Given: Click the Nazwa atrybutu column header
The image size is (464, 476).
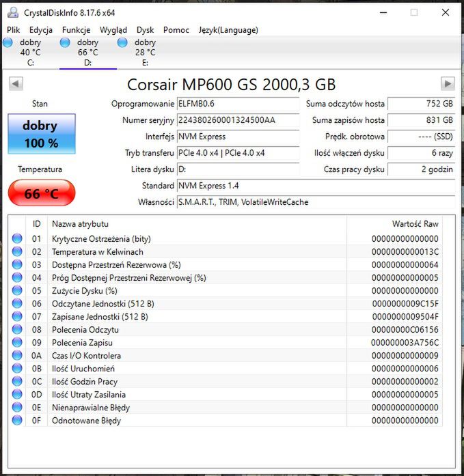Looking at the screenshot, I should click(x=197, y=224).
